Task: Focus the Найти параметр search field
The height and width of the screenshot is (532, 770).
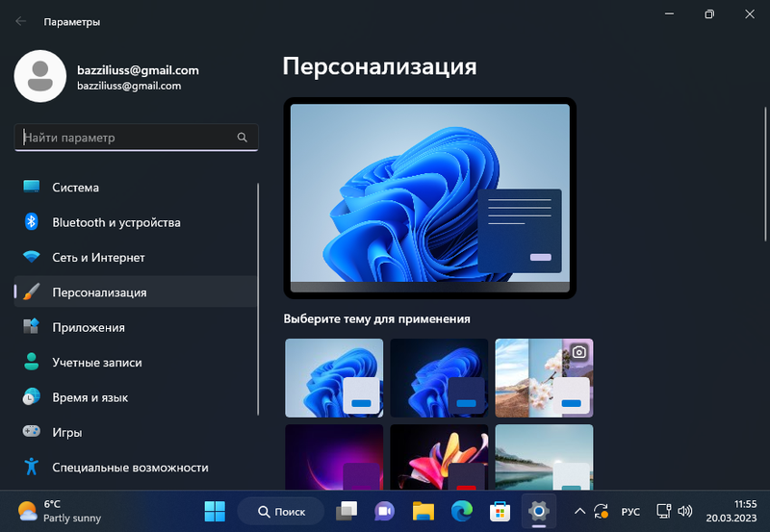Action: click(136, 138)
